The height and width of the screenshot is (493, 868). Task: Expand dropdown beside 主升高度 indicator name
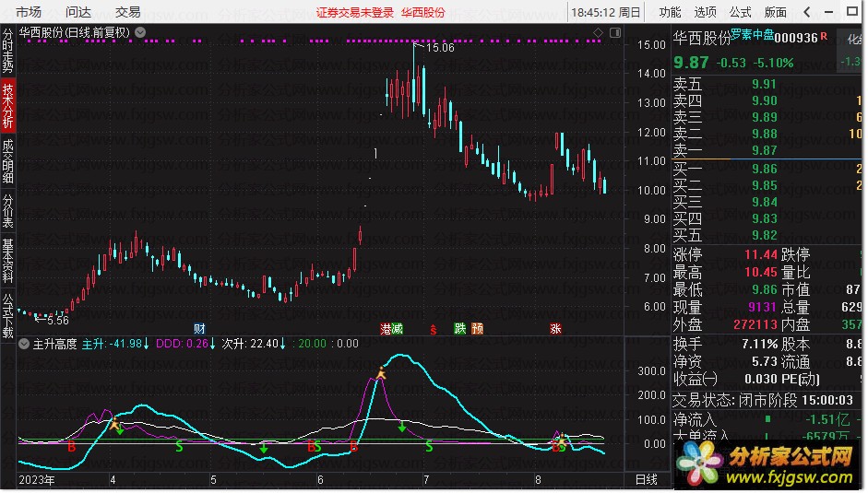pyautogui.click(x=24, y=344)
